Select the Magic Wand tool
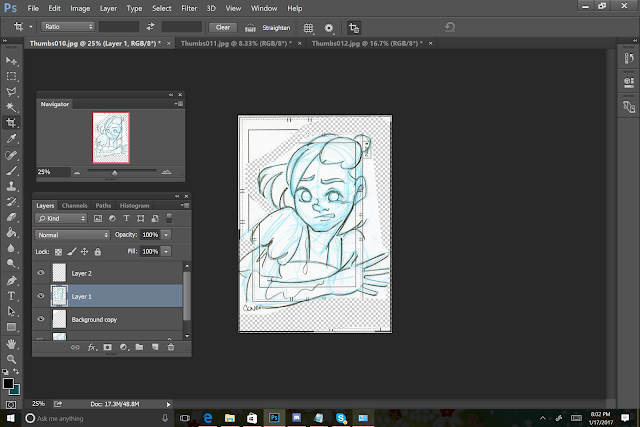 coord(12,107)
